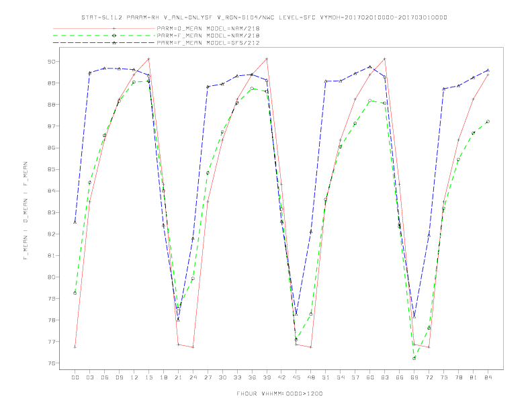Click the x-axis tick label 78
This screenshot has height=411, width=532.
(x=459, y=377)
